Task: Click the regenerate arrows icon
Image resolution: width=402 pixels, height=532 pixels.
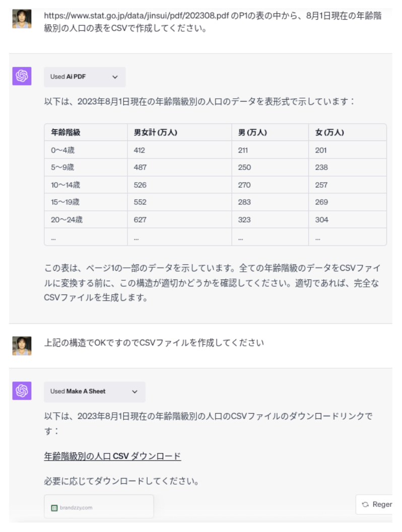Action: (x=365, y=504)
